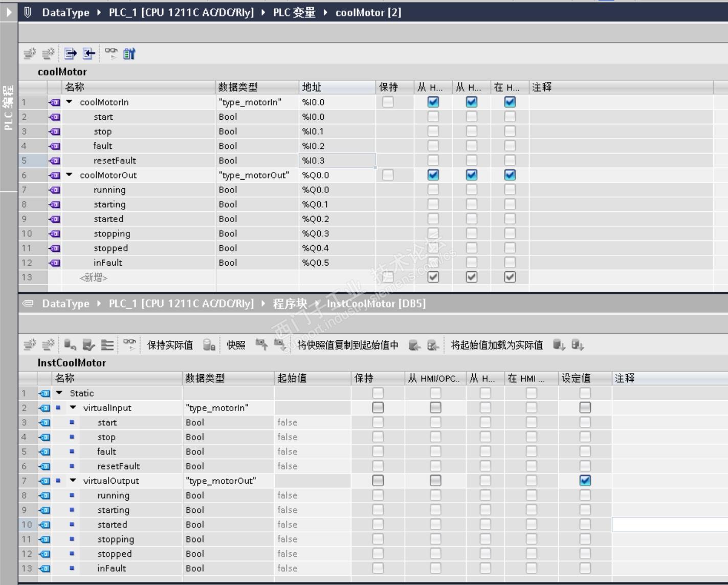728x585 pixels.
Task: Collapse the virtualOutput structure
Action: 73,481
